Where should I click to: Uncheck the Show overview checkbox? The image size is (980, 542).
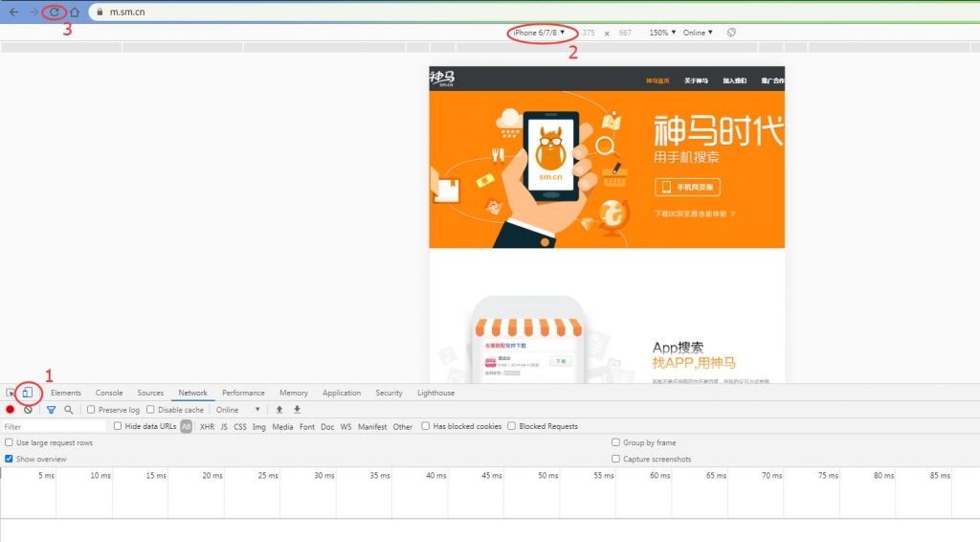(x=10, y=459)
